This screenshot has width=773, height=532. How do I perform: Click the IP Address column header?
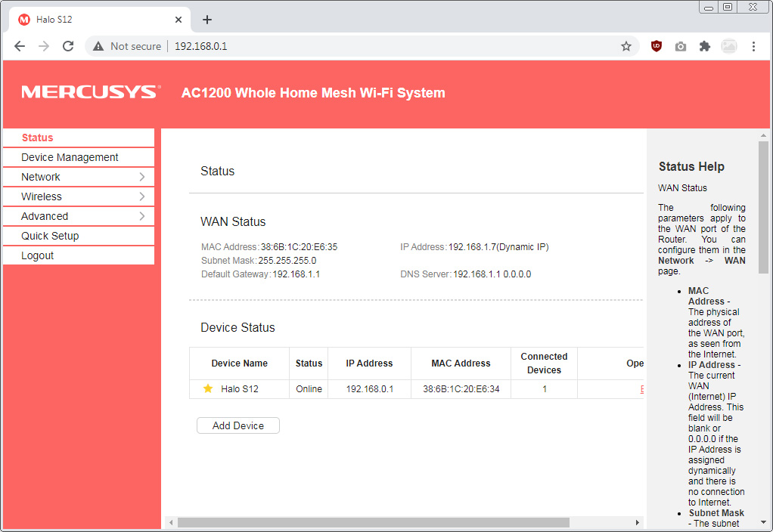(369, 363)
